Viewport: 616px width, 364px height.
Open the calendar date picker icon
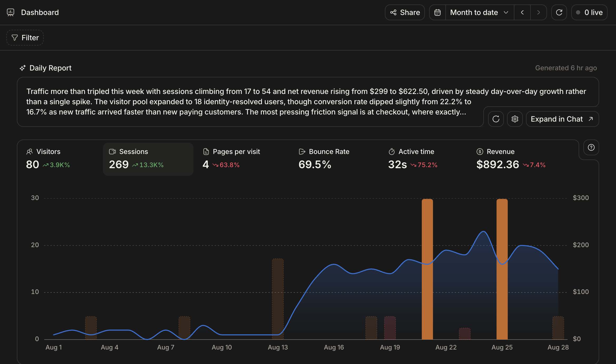pos(438,12)
